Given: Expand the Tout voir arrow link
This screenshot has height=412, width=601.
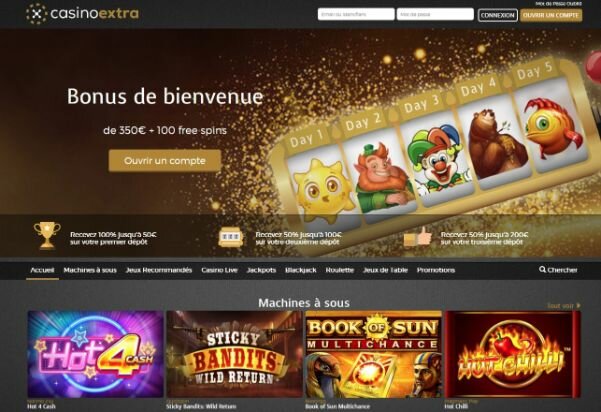Looking at the screenshot, I should [x=564, y=305].
